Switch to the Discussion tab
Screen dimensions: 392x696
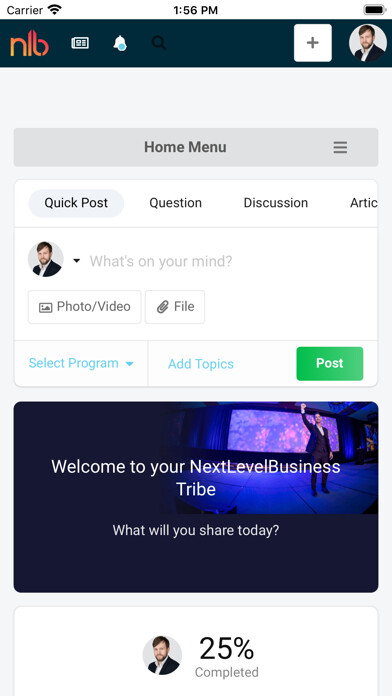tap(276, 203)
